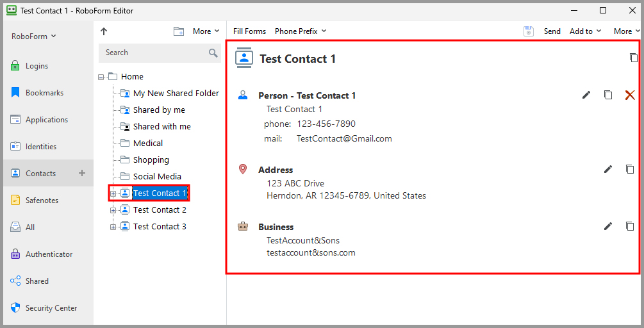
Task: Select the Home folder
Action: pyautogui.click(x=132, y=77)
